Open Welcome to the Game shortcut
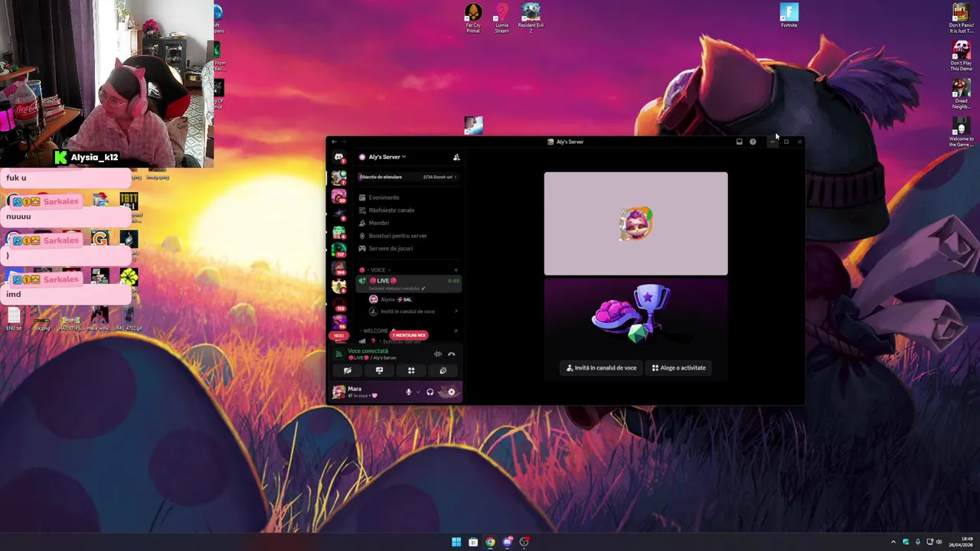The image size is (980, 551). [x=961, y=131]
